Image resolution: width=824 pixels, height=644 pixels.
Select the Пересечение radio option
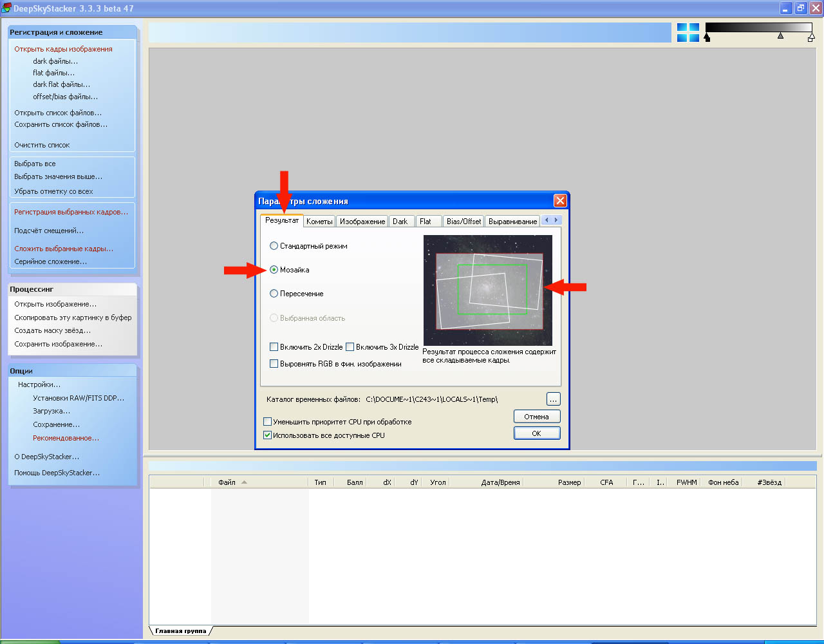(274, 294)
